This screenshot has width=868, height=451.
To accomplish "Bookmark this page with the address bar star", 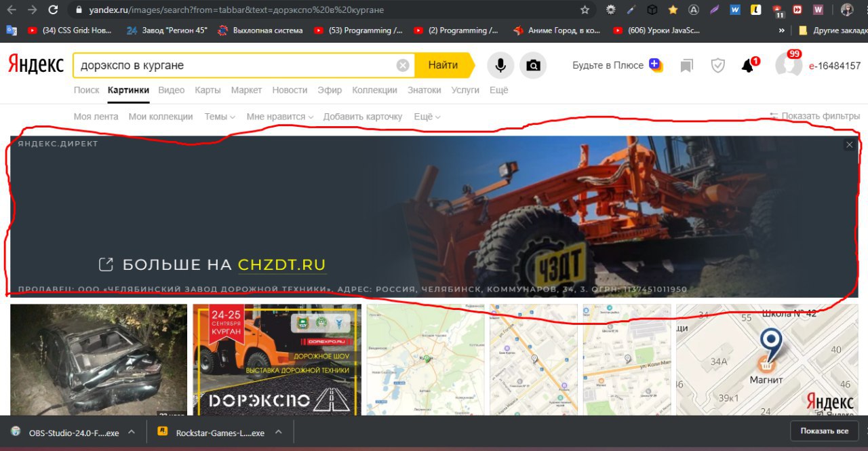I will pos(585,10).
